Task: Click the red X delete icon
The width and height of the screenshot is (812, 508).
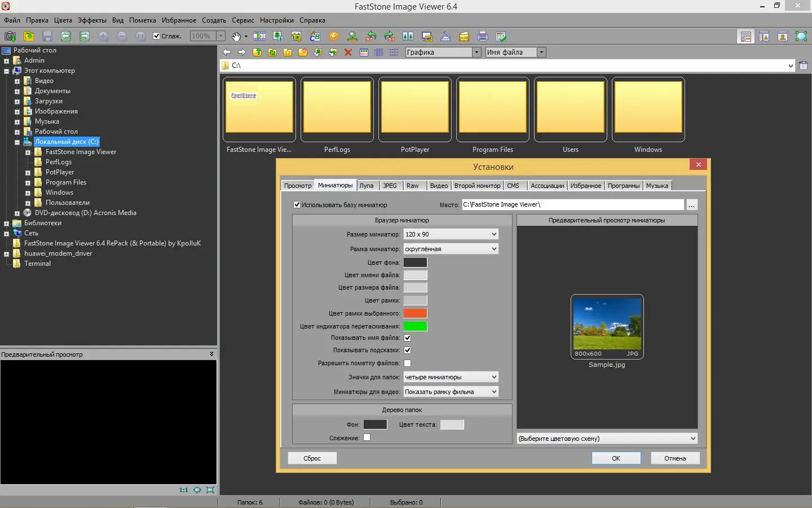Action: (348, 52)
